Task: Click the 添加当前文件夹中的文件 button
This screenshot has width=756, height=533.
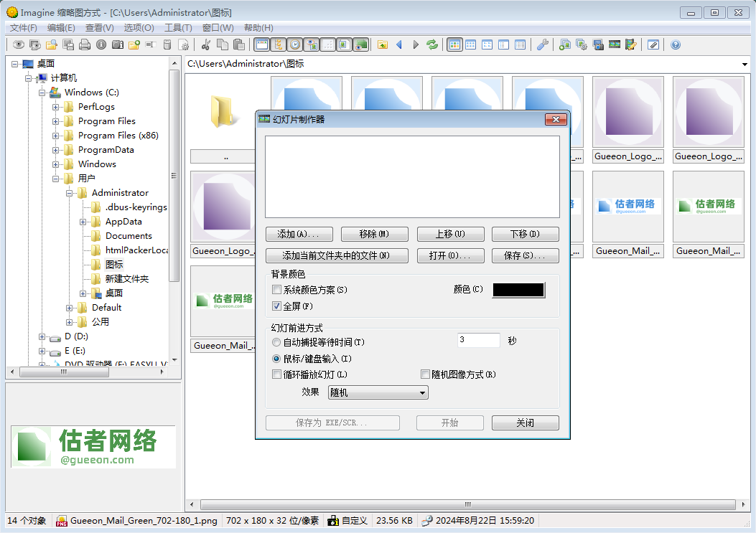Action: point(337,255)
